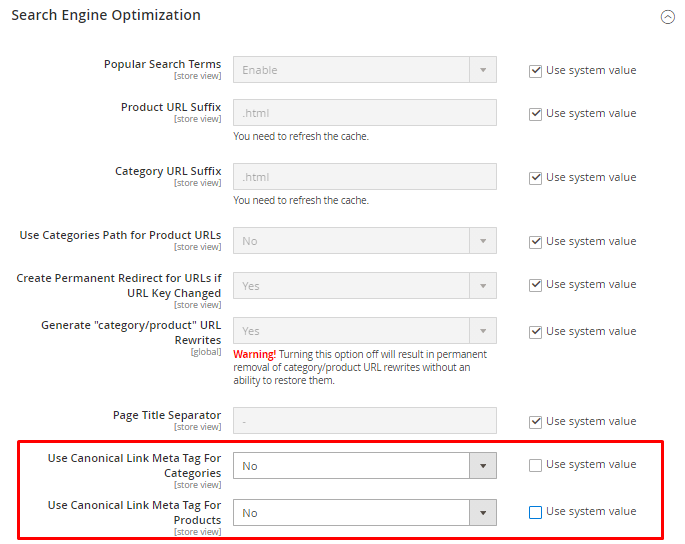
Task: Click the Page Title Separator input field
Action: 364,421
